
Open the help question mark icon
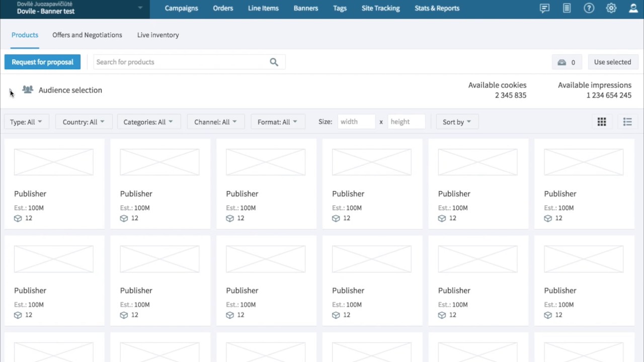(x=589, y=8)
